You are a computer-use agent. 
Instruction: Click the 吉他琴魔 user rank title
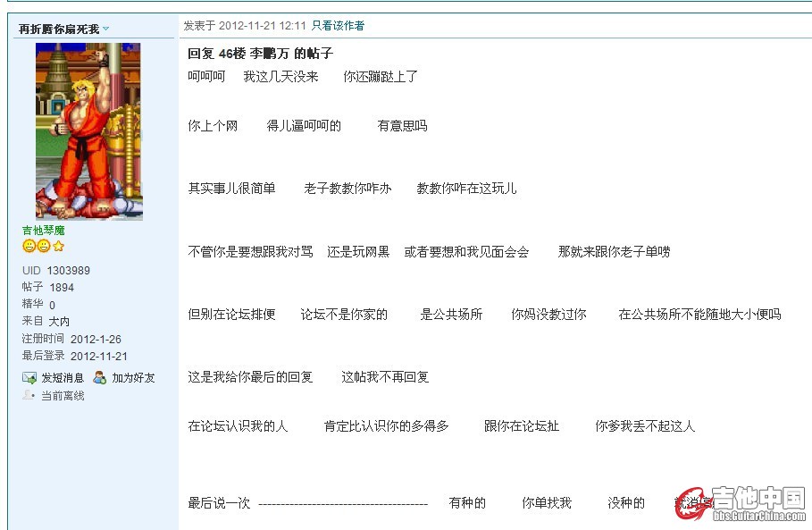[x=43, y=231]
